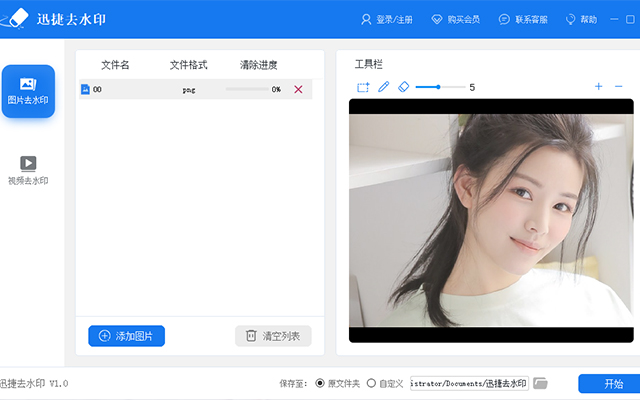Click the 文件名 column header
This screenshot has width=640, height=400.
click(x=115, y=65)
